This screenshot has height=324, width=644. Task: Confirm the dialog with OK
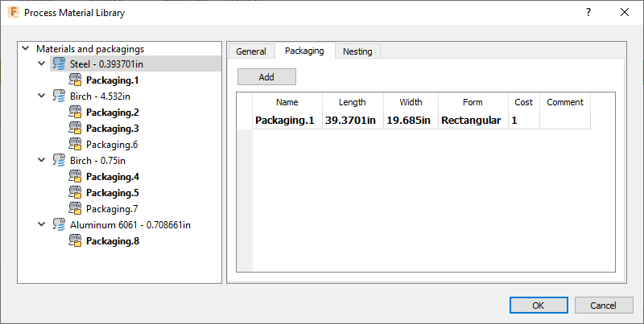(x=539, y=306)
